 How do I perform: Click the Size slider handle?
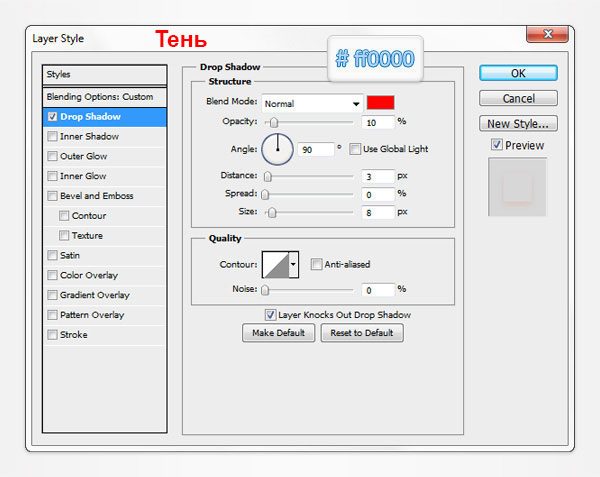272,213
